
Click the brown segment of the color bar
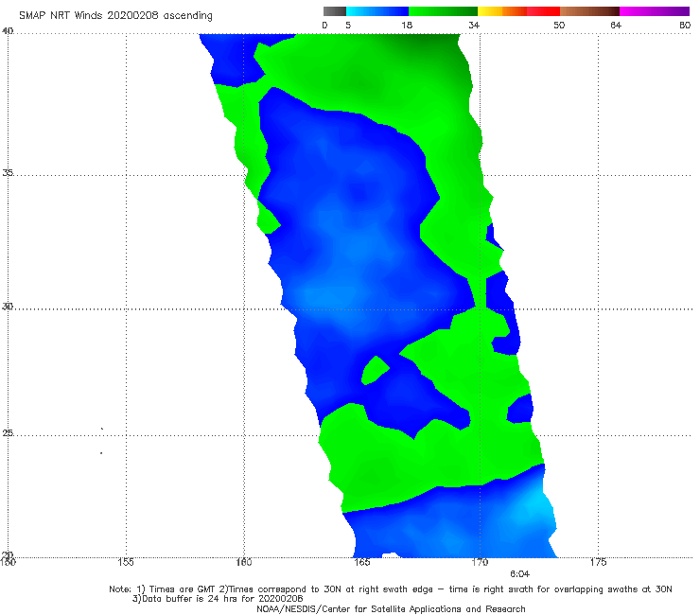(x=589, y=11)
